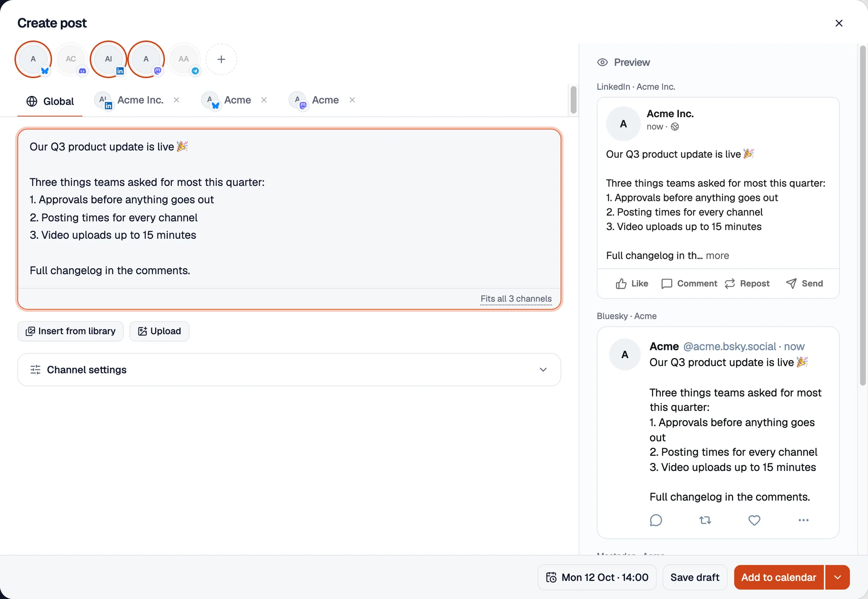Remove the Acme Mastodon tab
Viewport: 868px width, 599px height.
352,100
